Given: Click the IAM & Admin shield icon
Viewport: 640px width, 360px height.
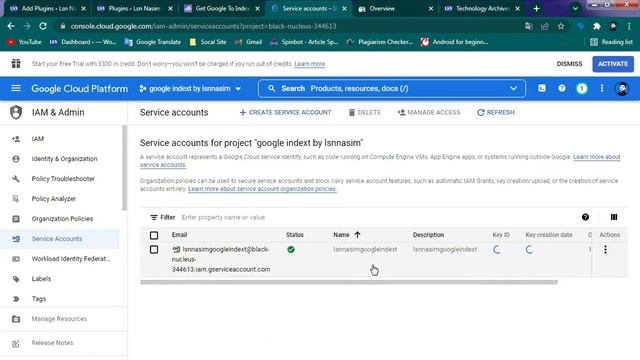Looking at the screenshot, I should [16, 112].
